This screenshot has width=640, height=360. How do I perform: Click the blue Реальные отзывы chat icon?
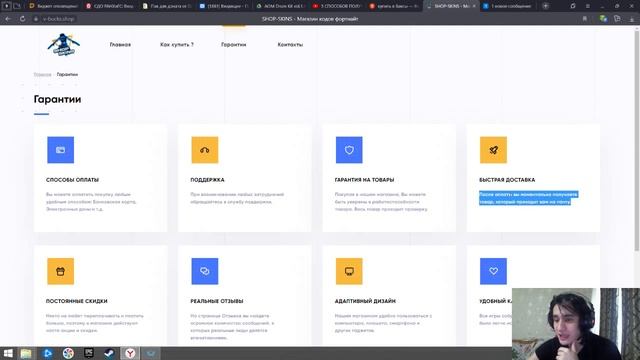pyautogui.click(x=205, y=271)
